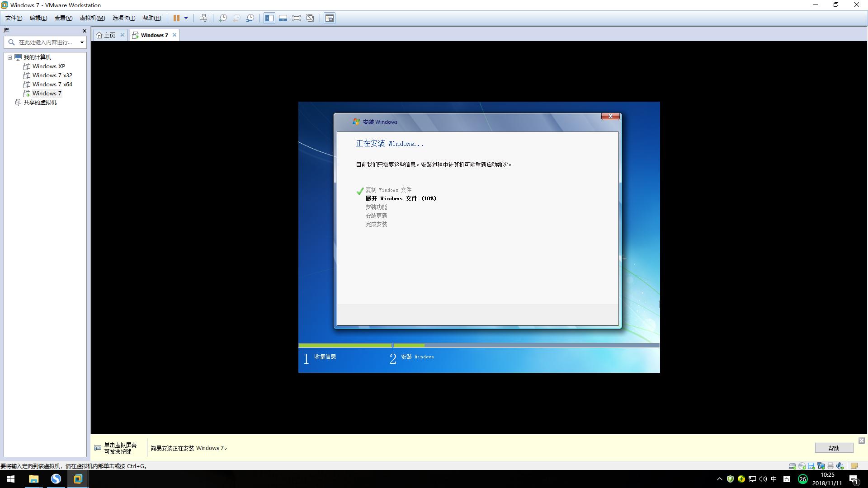Collapse the 我的计算机 tree node
The height and width of the screenshot is (488, 868).
click(10, 57)
